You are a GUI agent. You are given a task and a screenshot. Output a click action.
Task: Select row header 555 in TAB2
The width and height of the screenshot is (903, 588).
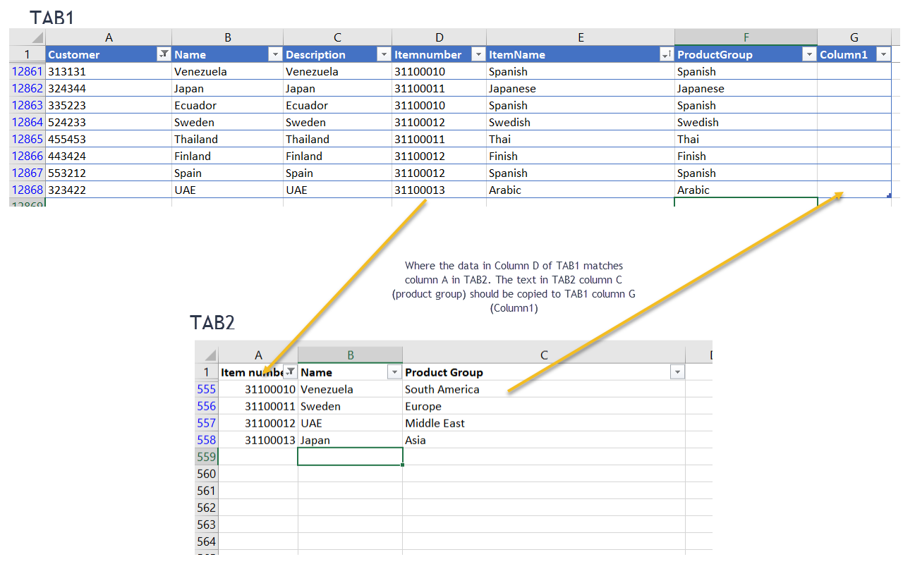pos(207,389)
